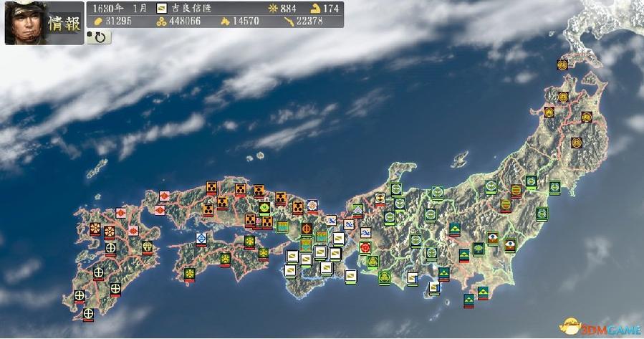The height and width of the screenshot is (339, 644).
Task: Click the gold coin icon beside 31295
Action: tap(98, 22)
